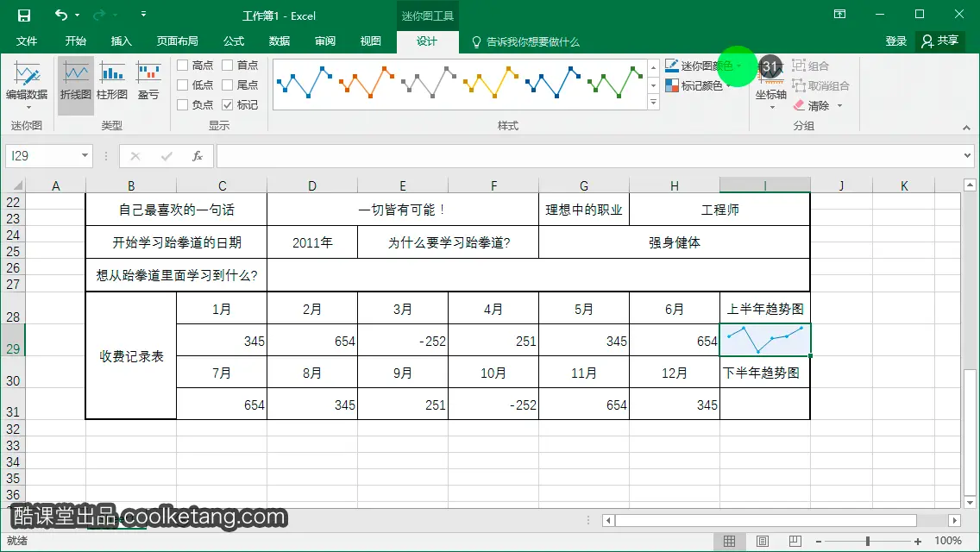This screenshot has height=552, width=980.
Task: Click cell containing 工程师
Action: 719,210
